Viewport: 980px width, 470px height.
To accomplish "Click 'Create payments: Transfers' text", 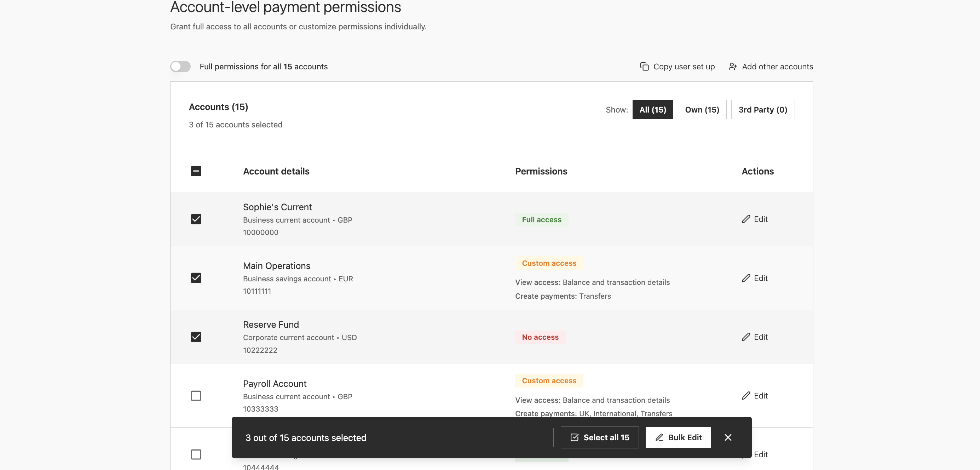I will click(563, 296).
